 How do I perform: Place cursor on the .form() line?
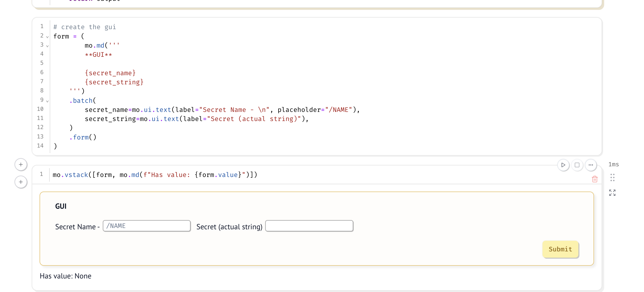coord(83,137)
